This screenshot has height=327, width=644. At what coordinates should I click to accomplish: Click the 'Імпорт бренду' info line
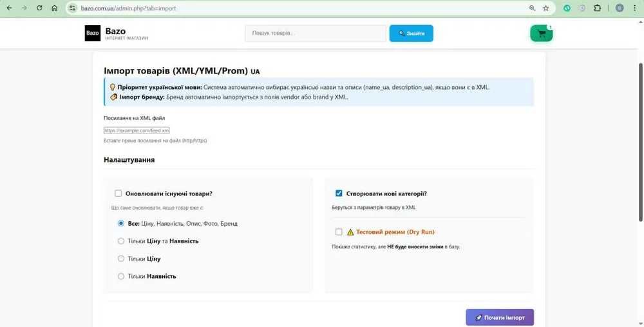[x=229, y=97]
